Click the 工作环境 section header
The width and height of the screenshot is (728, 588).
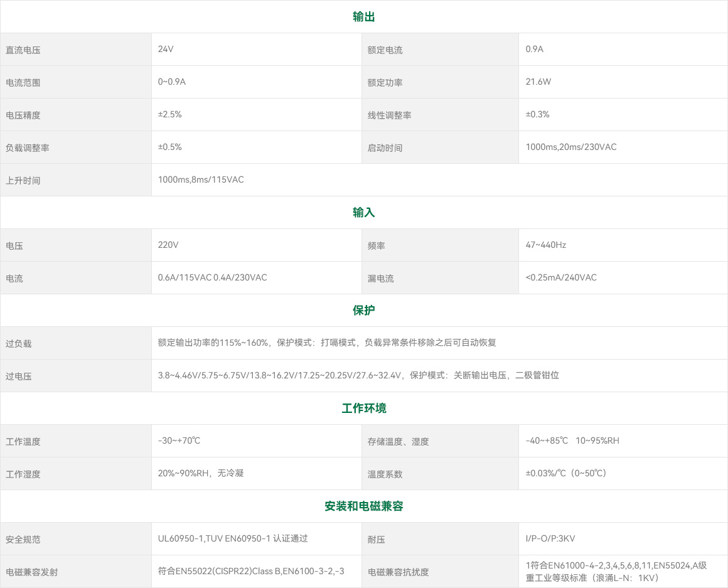(x=363, y=409)
